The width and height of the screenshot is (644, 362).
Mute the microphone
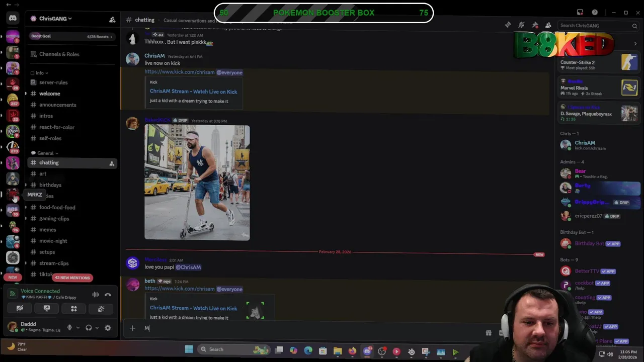(69, 328)
